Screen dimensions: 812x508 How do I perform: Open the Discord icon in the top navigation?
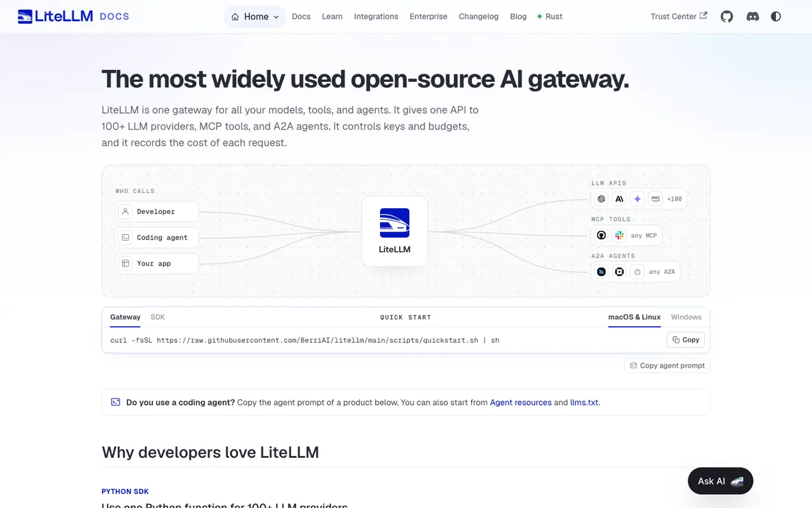tap(753, 17)
